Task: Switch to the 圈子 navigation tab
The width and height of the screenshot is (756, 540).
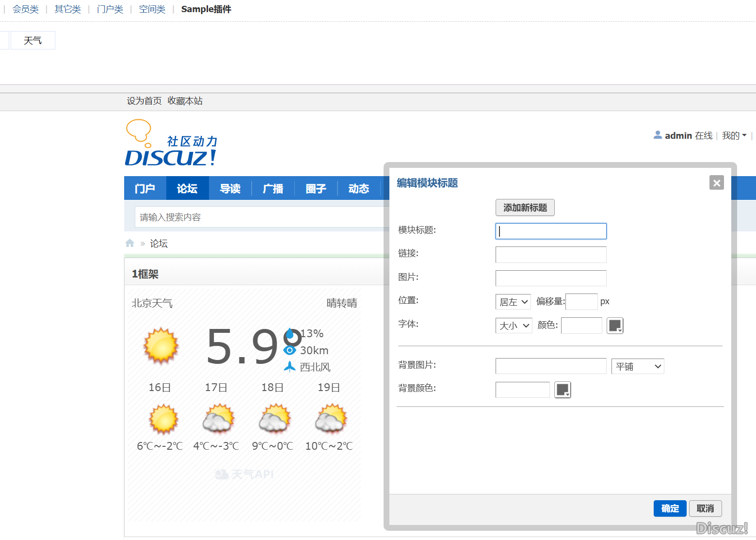Action: click(x=316, y=188)
